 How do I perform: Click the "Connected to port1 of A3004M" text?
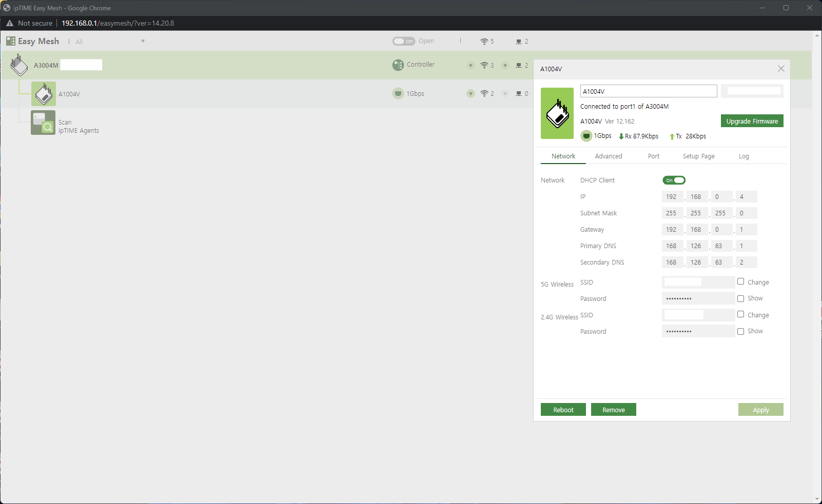[624, 107]
